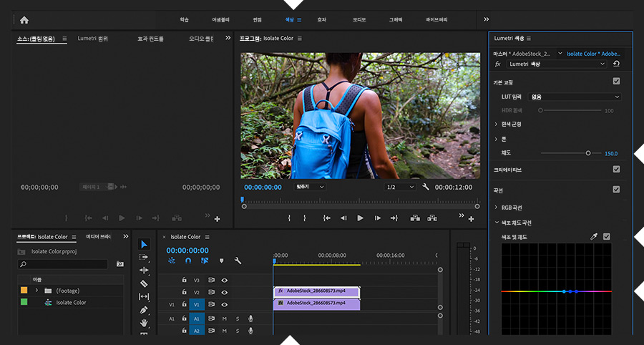Uncheck the 색조 및 채도 checkbox

(607, 237)
